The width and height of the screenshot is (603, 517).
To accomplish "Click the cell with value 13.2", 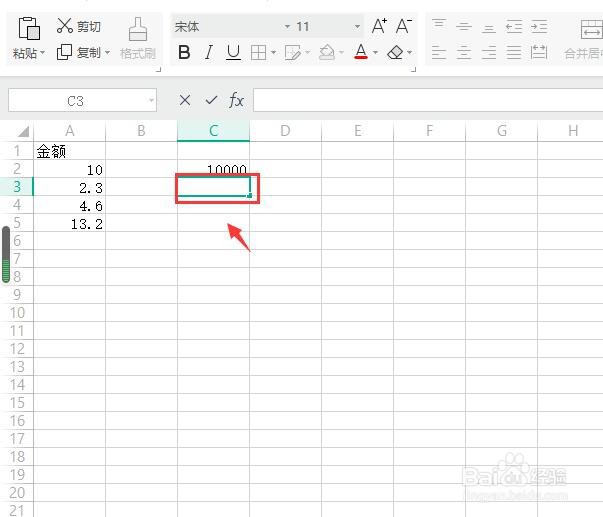I will [x=70, y=223].
